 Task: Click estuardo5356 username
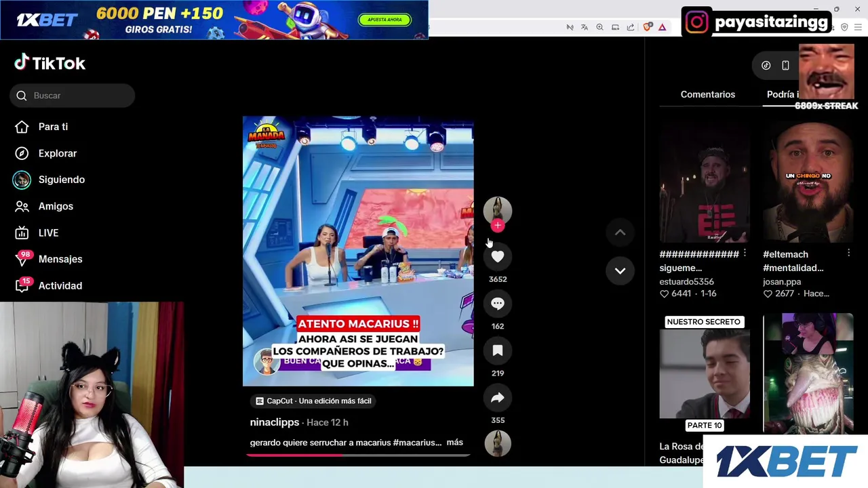(x=687, y=281)
